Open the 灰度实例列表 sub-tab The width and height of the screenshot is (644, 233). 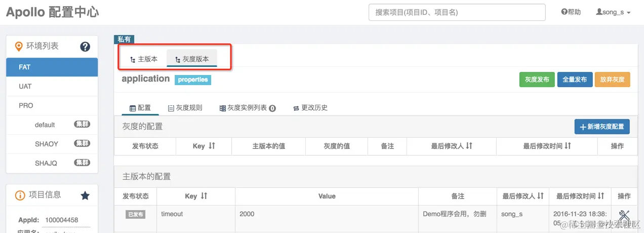[x=248, y=108]
